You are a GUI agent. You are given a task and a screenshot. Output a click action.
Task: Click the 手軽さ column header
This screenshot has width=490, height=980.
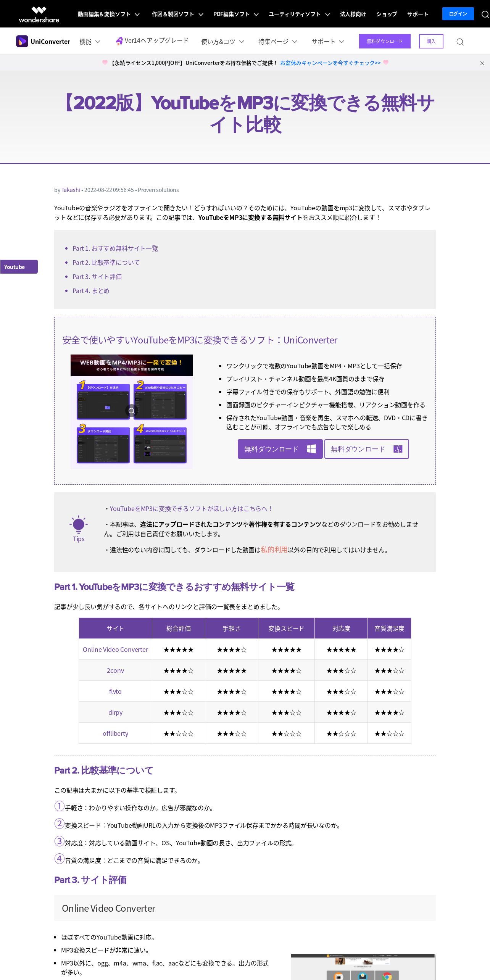tap(232, 628)
